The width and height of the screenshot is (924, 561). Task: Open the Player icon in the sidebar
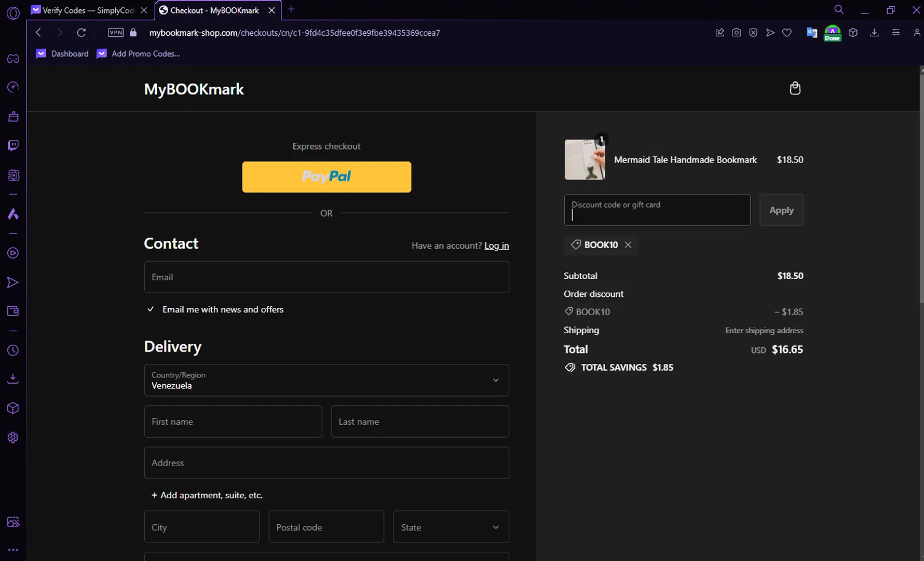13,253
